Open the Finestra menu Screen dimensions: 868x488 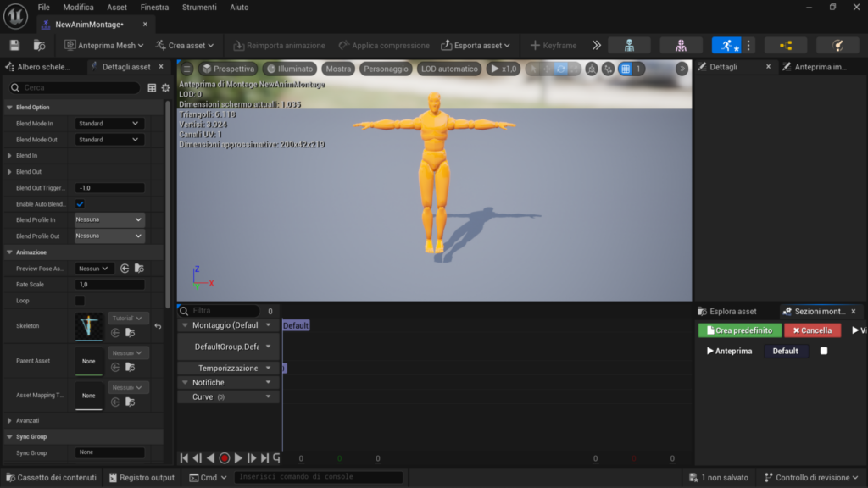pyautogui.click(x=154, y=7)
